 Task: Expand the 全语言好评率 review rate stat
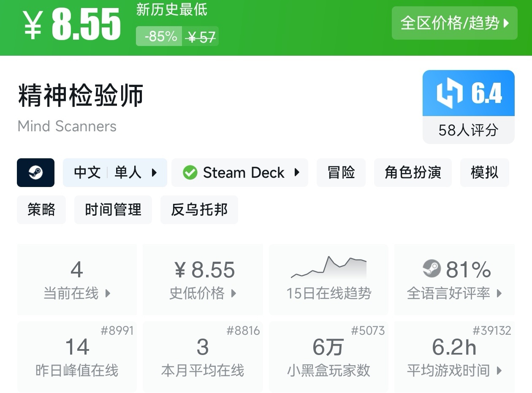pyautogui.click(x=454, y=279)
